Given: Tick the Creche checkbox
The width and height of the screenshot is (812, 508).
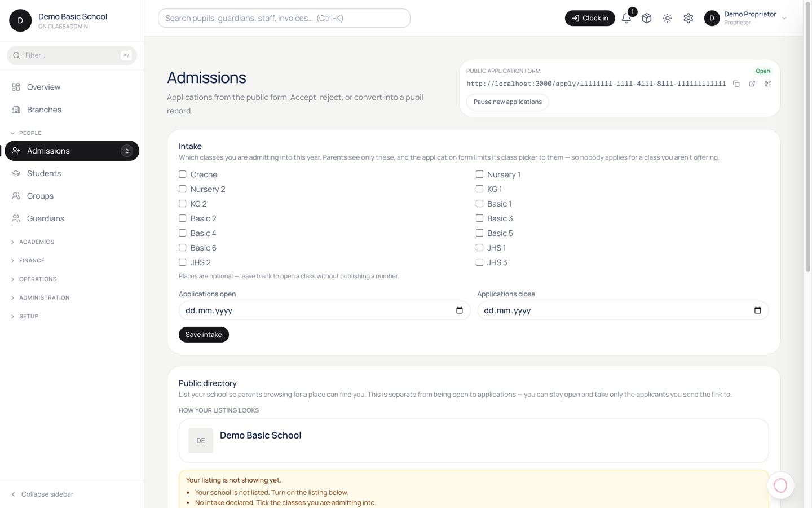Looking at the screenshot, I should [183, 174].
